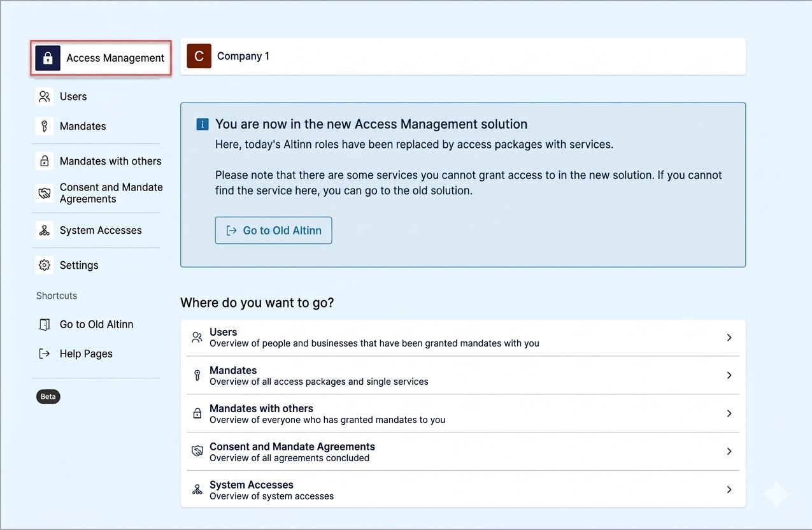Image resolution: width=812 pixels, height=530 pixels.
Task: Click the System Accesses network icon in sidebar
Action: point(44,231)
